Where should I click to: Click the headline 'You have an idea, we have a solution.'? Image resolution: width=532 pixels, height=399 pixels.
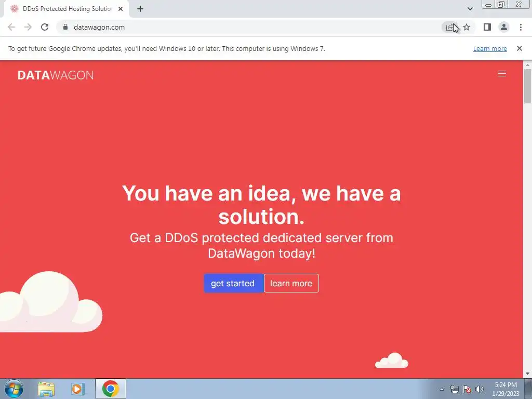(261, 205)
